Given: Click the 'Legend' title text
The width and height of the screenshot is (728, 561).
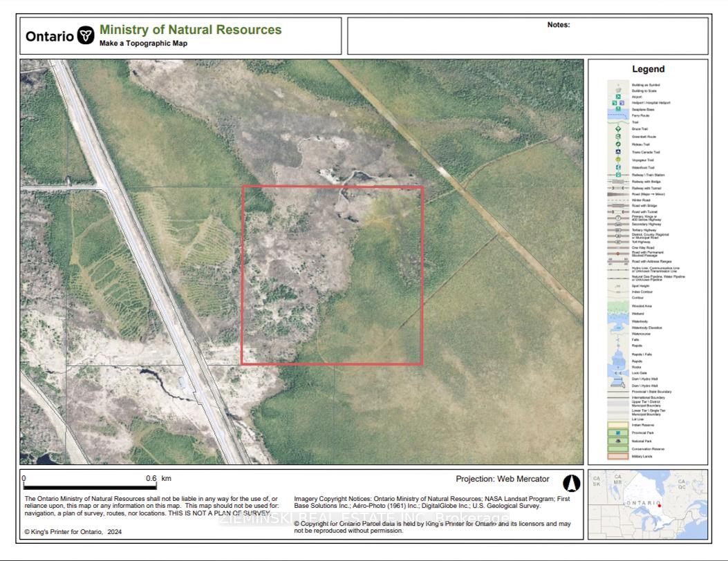Looking at the screenshot, I should pos(648,69).
